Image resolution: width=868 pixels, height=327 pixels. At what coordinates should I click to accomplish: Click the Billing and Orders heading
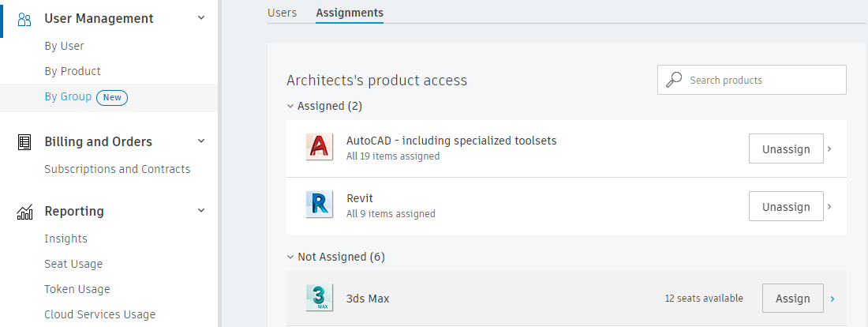pyautogui.click(x=98, y=142)
